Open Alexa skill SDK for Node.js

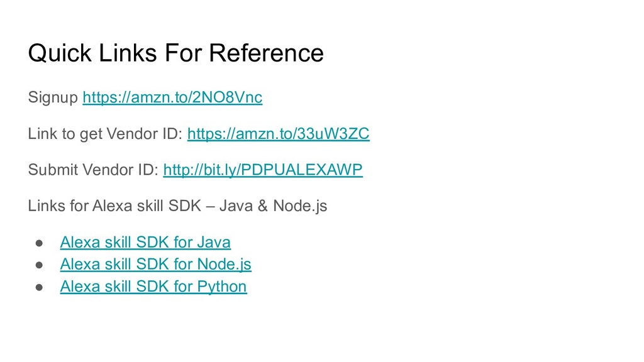coord(156,265)
